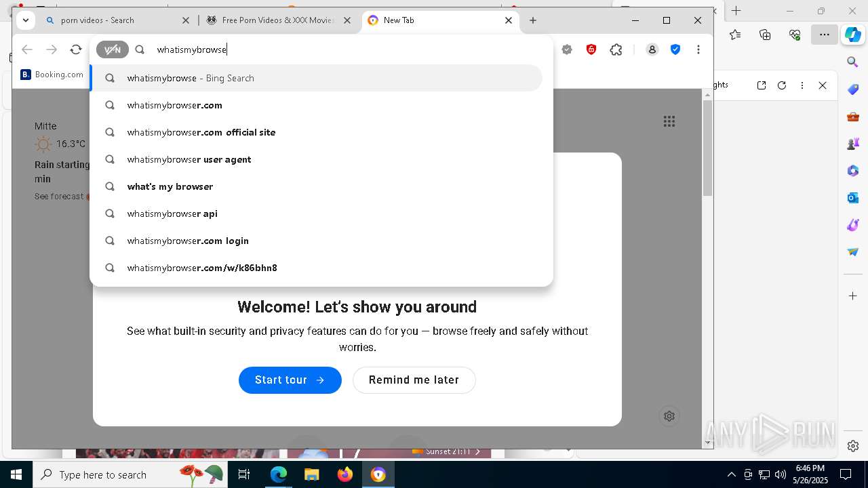Open a new tab with plus button
Screen dimensions: 868x488
click(533, 20)
